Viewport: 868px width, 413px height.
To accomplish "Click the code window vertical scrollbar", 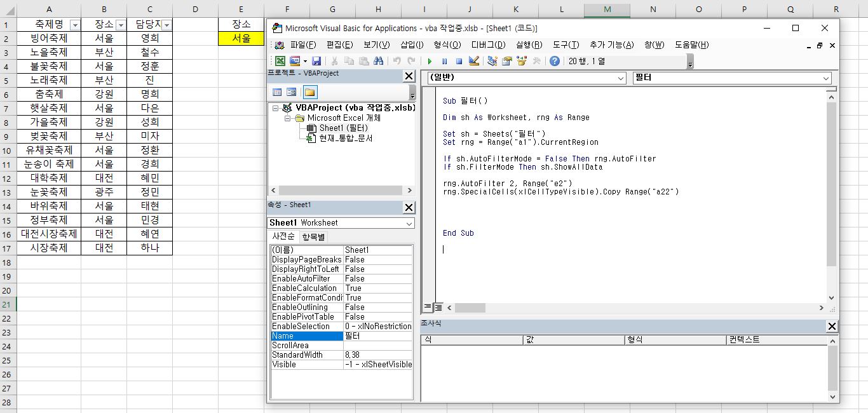I will coord(832,196).
